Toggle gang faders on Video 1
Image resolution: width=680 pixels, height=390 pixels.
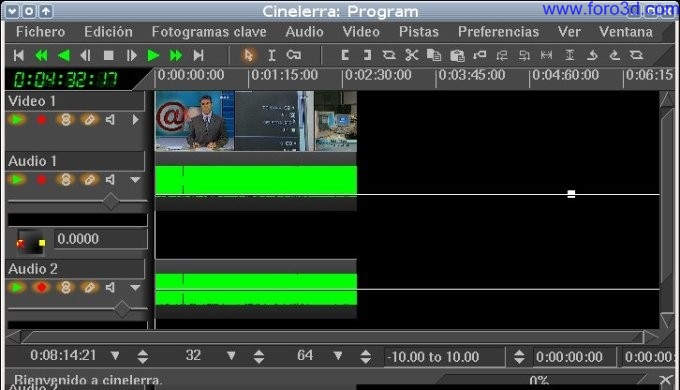pyautogui.click(x=65, y=120)
